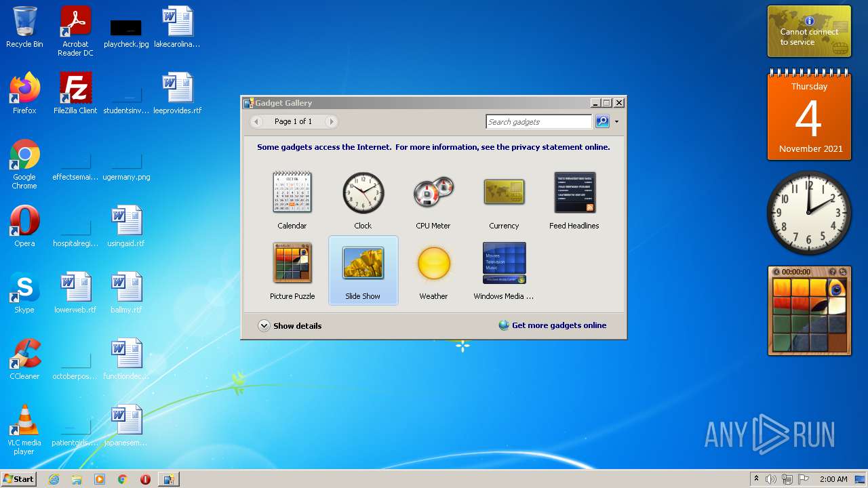Open the search options dropdown arrow
The width and height of the screenshot is (868, 488).
click(616, 122)
